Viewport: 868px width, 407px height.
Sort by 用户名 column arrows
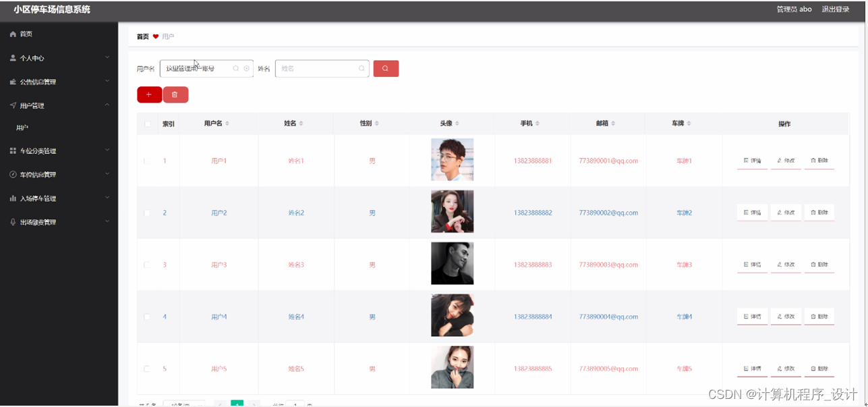pyautogui.click(x=227, y=124)
